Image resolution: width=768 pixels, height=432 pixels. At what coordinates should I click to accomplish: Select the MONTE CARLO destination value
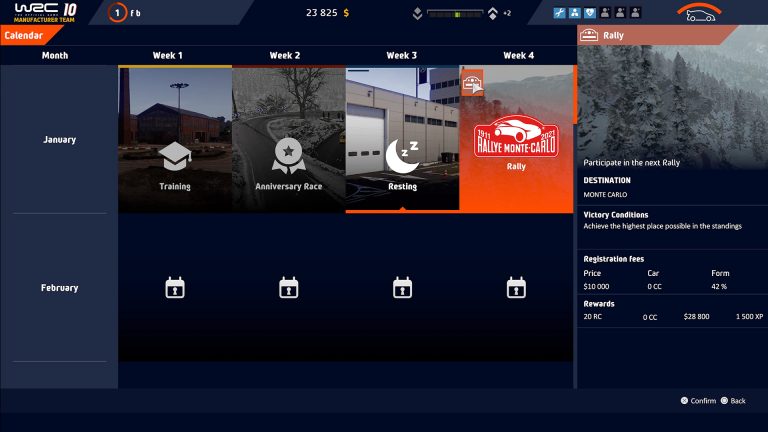click(x=605, y=194)
